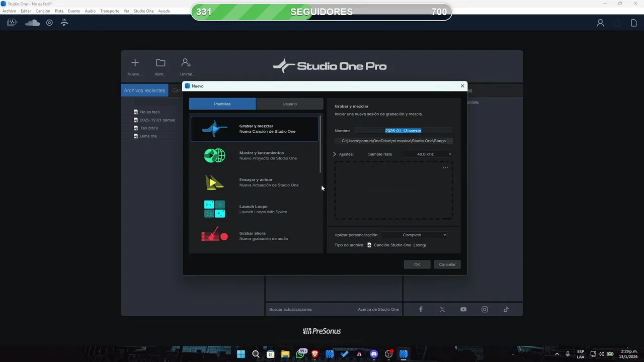The height and width of the screenshot is (362, 644).
Task: Click the save path field
Action: click(390, 141)
